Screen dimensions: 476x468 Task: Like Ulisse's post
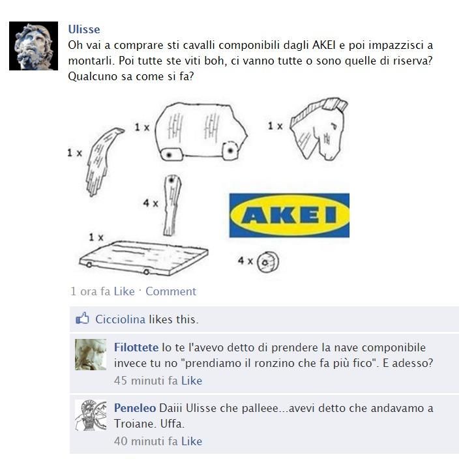124,291
